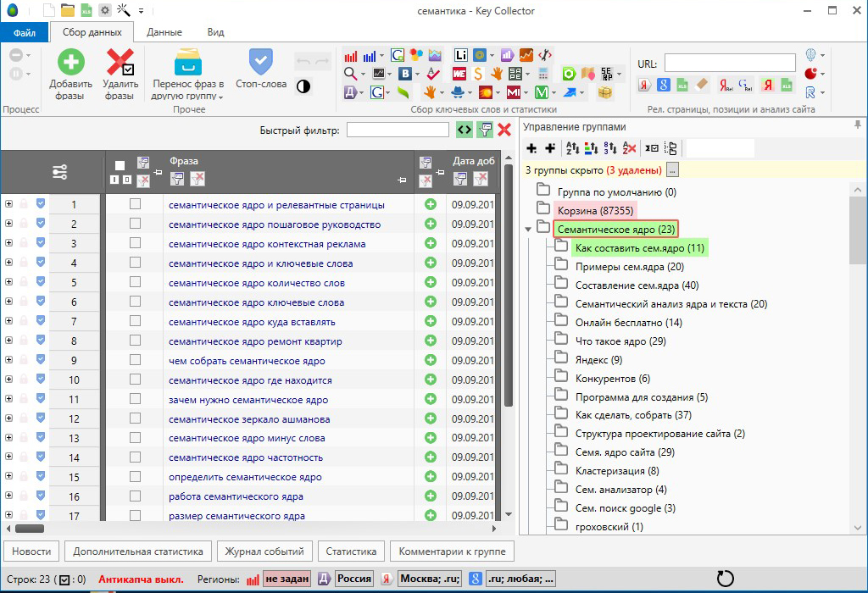Tick checkbox for 'определить семантическое ядро'

click(x=135, y=476)
